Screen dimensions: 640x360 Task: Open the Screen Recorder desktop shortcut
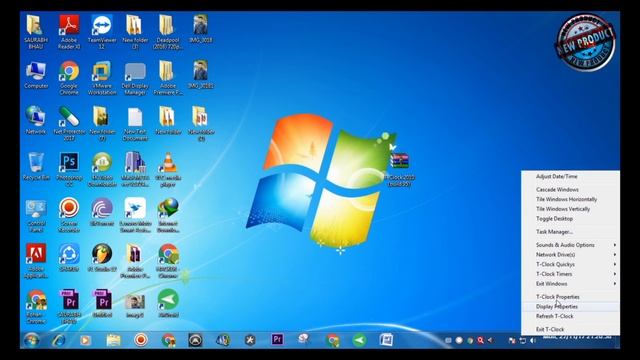click(69, 216)
